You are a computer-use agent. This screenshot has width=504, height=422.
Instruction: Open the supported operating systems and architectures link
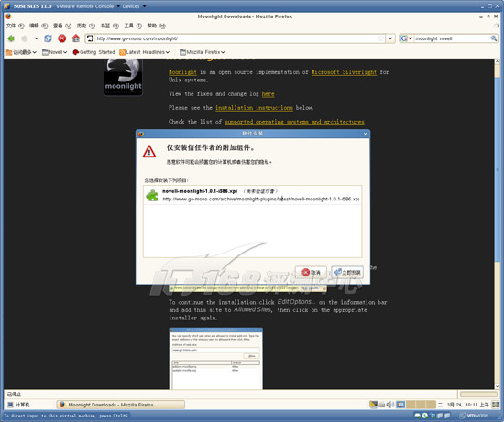294,122
